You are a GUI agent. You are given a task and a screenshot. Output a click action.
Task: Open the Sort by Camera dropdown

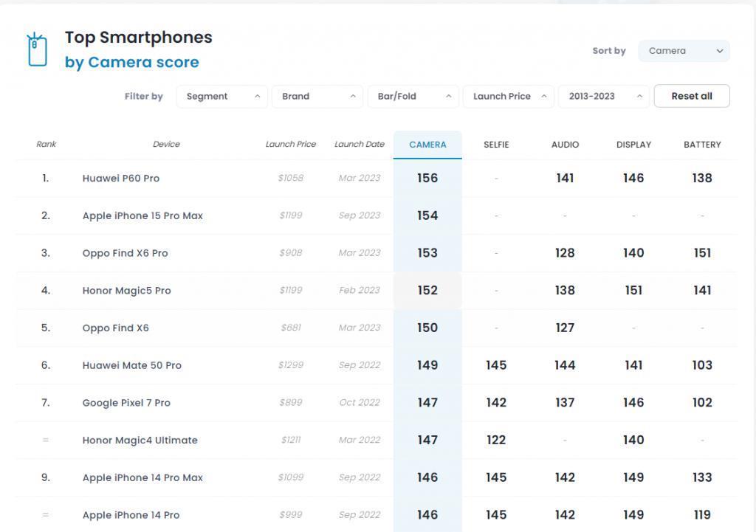684,51
